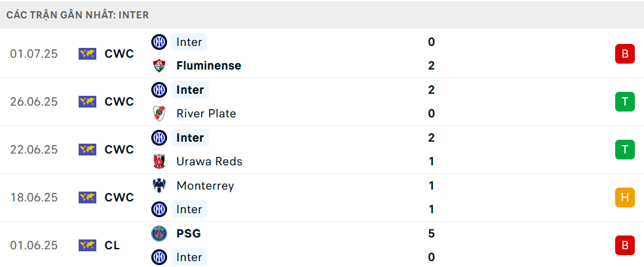Click the red B badge for PSG match

625,245
